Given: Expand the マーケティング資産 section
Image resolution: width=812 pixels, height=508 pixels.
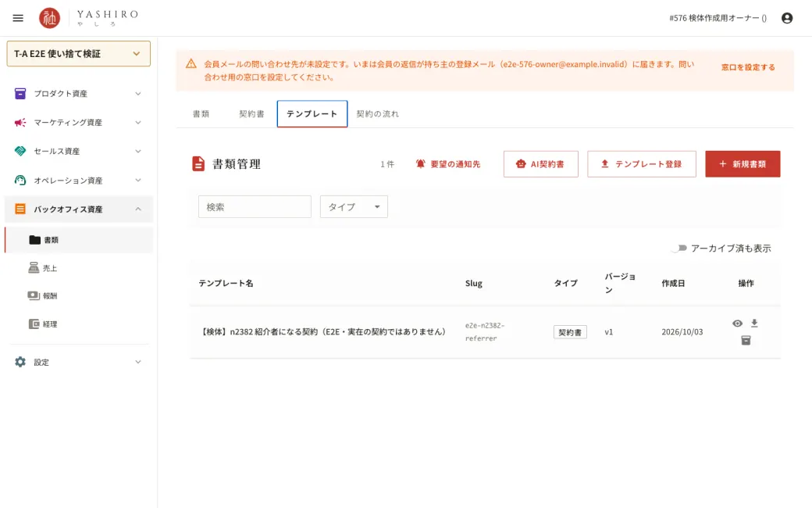Looking at the screenshot, I should (138, 123).
